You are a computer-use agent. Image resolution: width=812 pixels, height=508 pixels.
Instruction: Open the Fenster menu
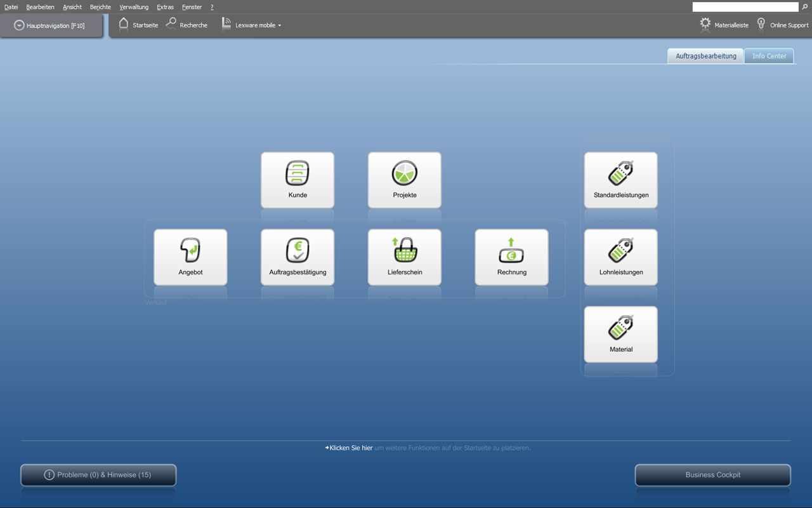(192, 7)
